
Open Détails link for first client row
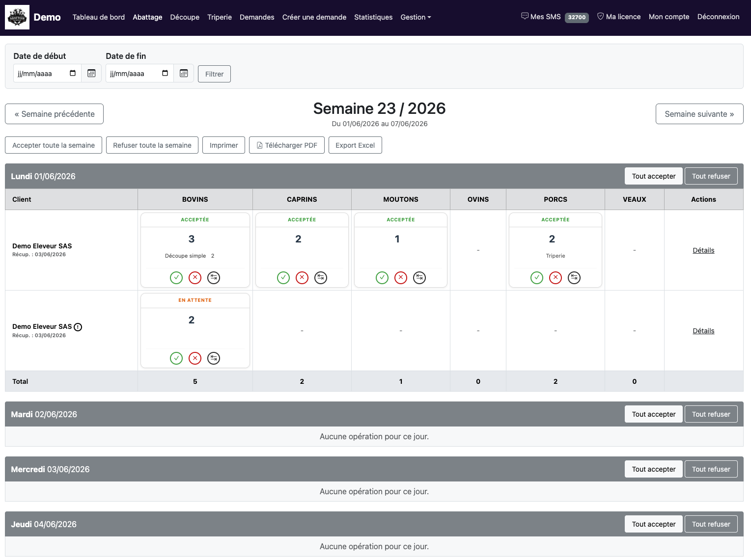[x=703, y=250]
